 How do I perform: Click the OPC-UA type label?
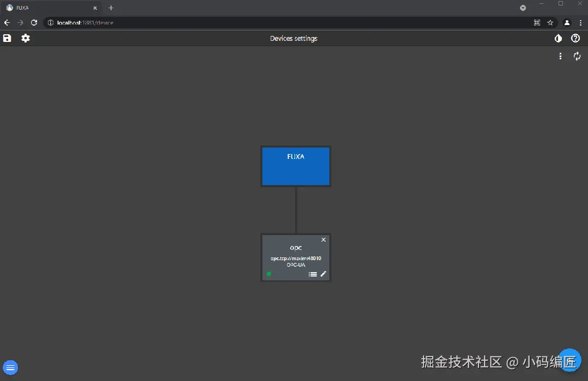point(296,265)
